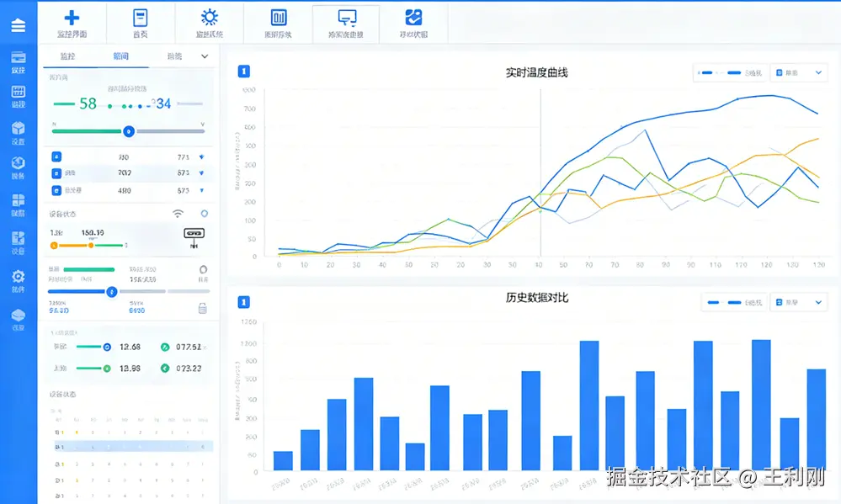Click the green progress bar above the blue slider
This screenshot has width=841, height=504.
tap(89, 269)
